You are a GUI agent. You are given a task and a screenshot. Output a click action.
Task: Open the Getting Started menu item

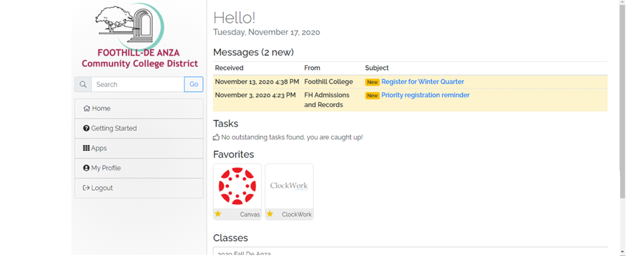[x=139, y=128]
